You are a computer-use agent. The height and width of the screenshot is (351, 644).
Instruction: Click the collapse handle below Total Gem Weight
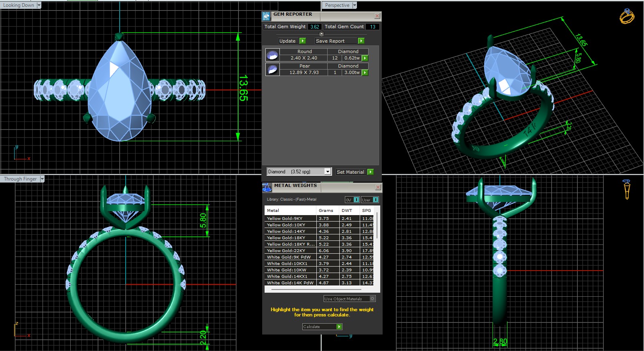click(x=321, y=34)
